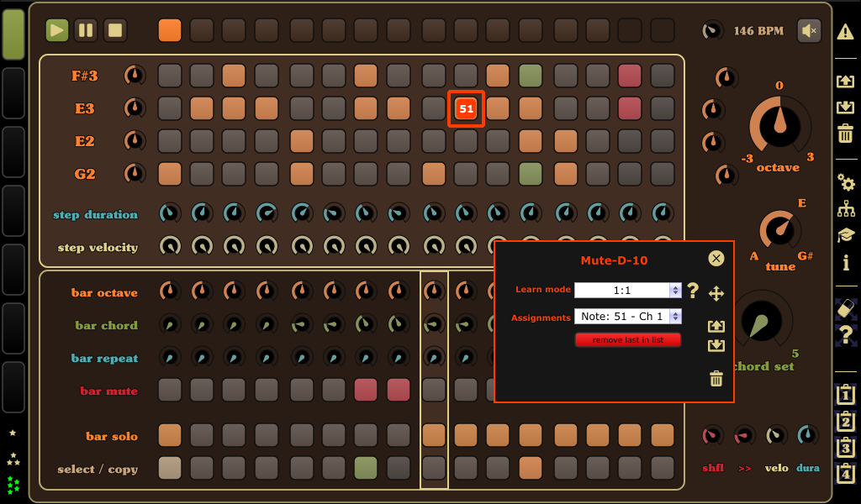Close the Mute-D-10 popup
The width and height of the screenshot is (861, 504).
716,259
